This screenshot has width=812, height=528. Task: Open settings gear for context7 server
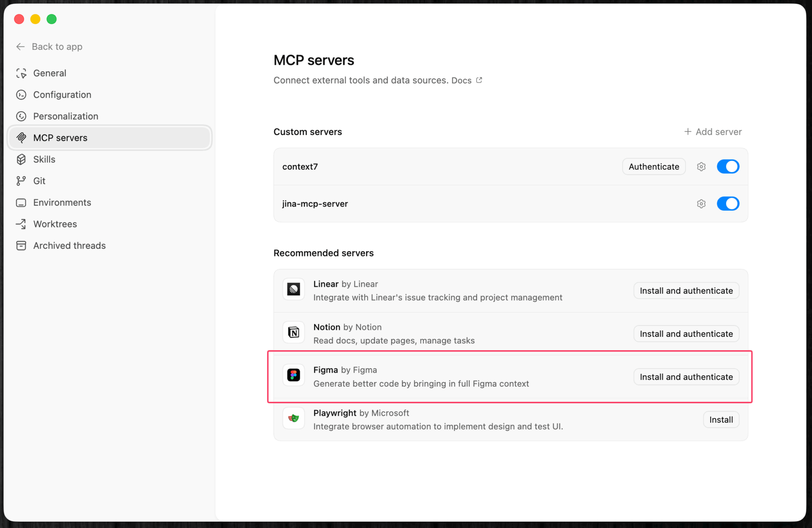click(x=701, y=167)
